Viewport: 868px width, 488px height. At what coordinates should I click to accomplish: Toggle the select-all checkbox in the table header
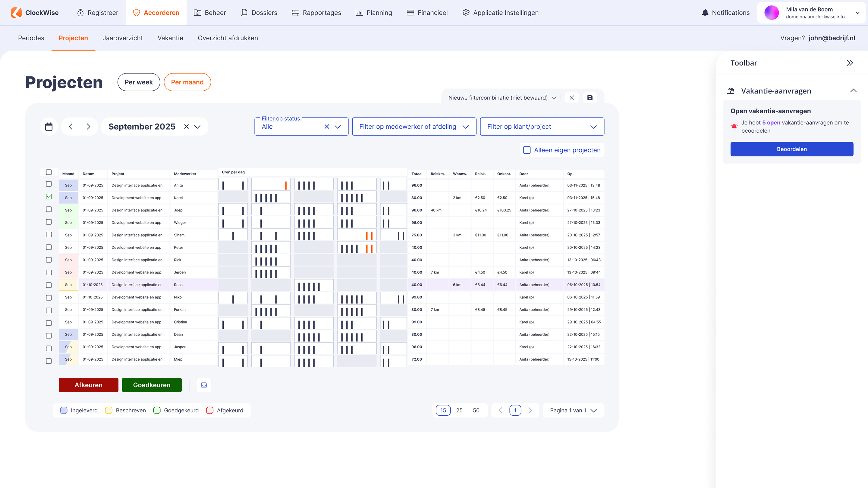point(49,172)
